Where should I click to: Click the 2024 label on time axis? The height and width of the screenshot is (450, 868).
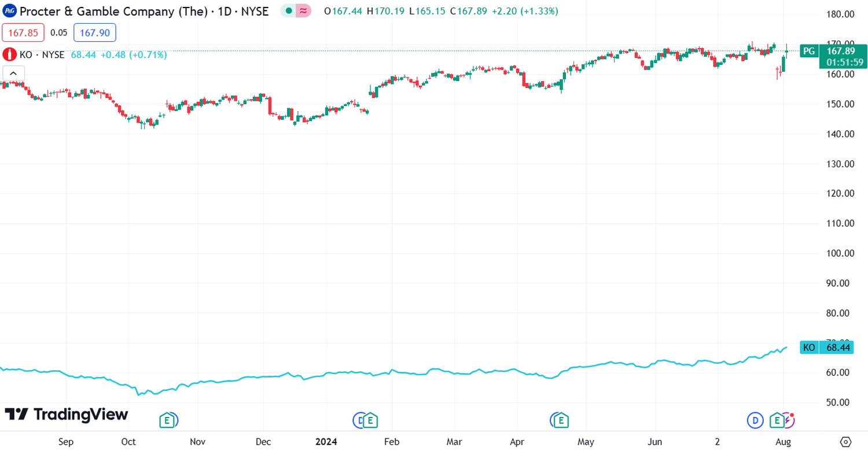pos(326,442)
